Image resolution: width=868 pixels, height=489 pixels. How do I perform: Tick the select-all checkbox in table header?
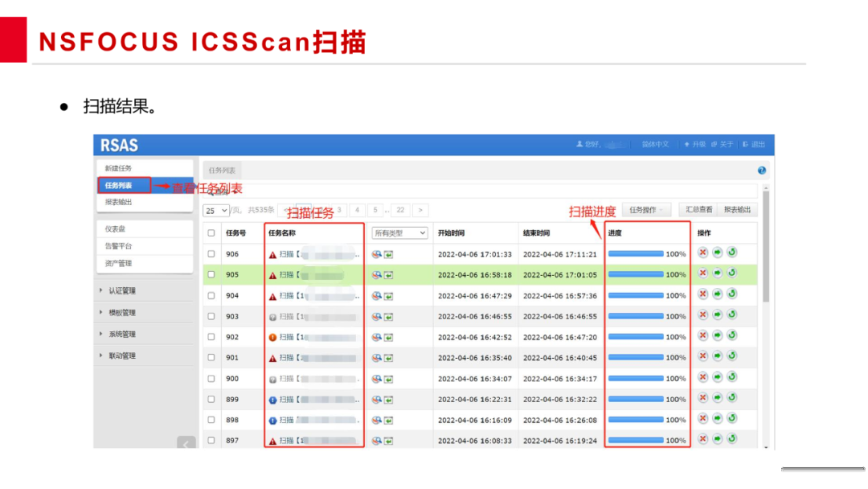[211, 233]
